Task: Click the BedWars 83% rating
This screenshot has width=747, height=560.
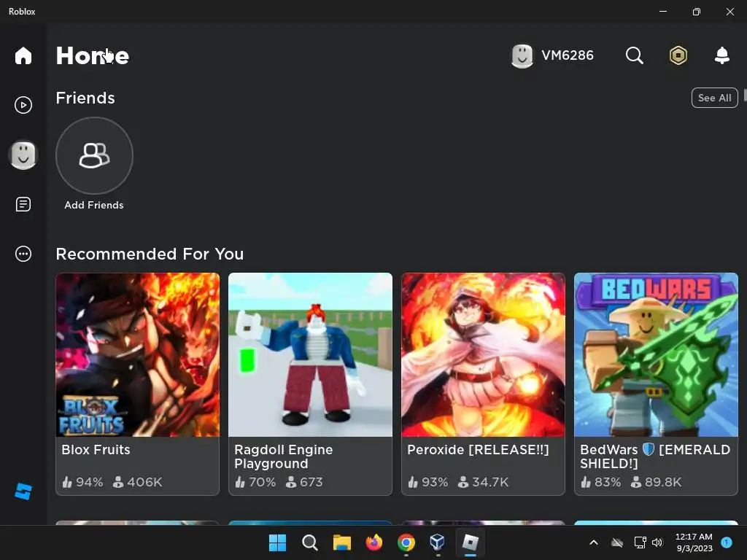Action: (601, 482)
